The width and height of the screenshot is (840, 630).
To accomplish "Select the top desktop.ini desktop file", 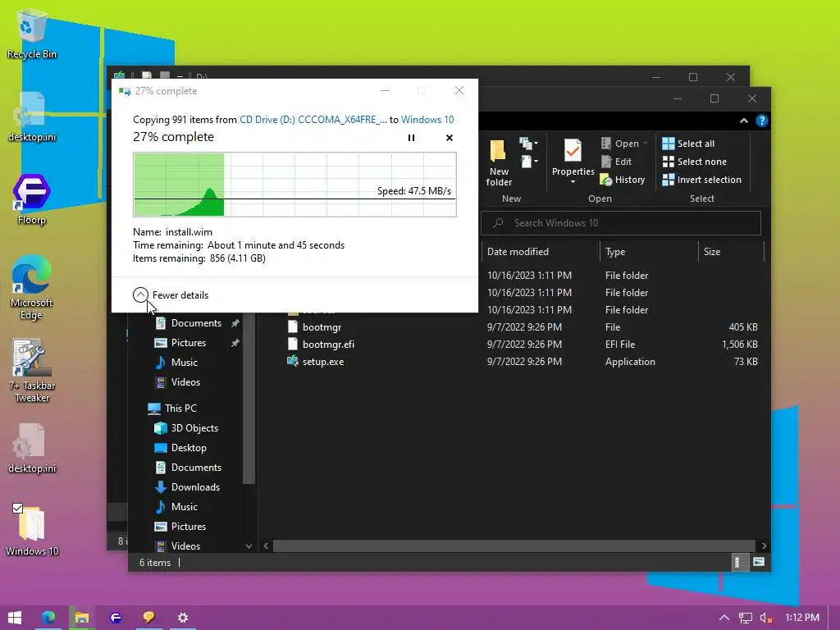I will click(32, 116).
